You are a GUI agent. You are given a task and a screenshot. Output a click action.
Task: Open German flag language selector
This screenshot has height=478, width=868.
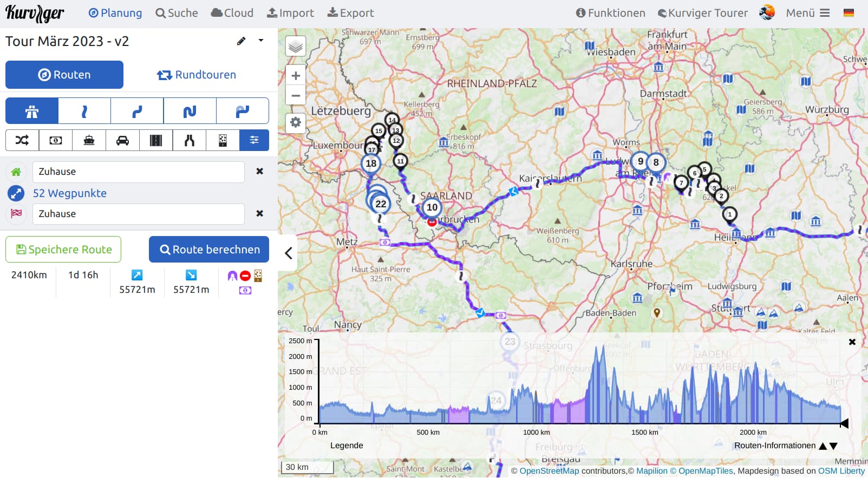(x=849, y=13)
